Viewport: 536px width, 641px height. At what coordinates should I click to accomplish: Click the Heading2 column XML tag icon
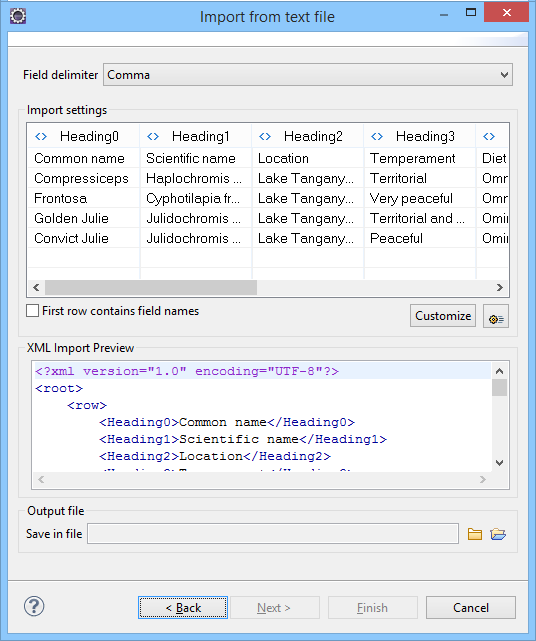pyautogui.click(x=265, y=137)
